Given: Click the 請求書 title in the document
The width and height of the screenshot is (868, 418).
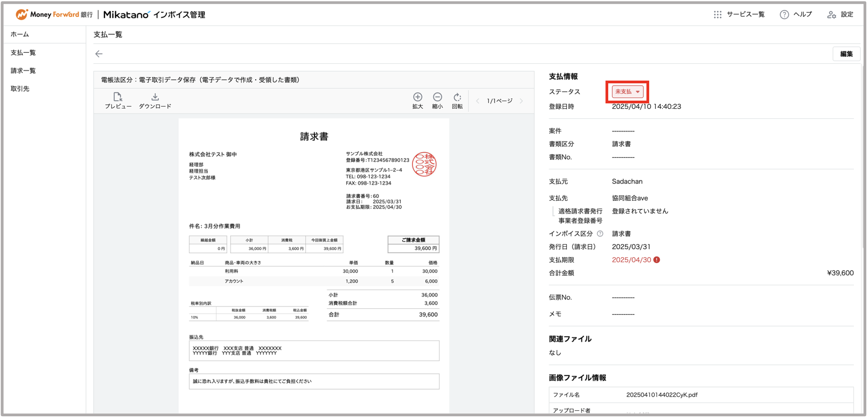Looking at the screenshot, I should tap(314, 137).
